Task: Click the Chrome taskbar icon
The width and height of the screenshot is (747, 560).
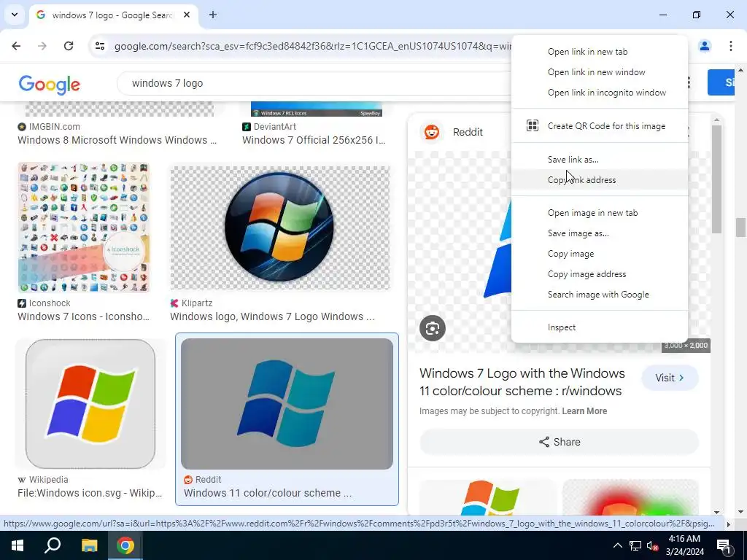Action: pos(125,545)
